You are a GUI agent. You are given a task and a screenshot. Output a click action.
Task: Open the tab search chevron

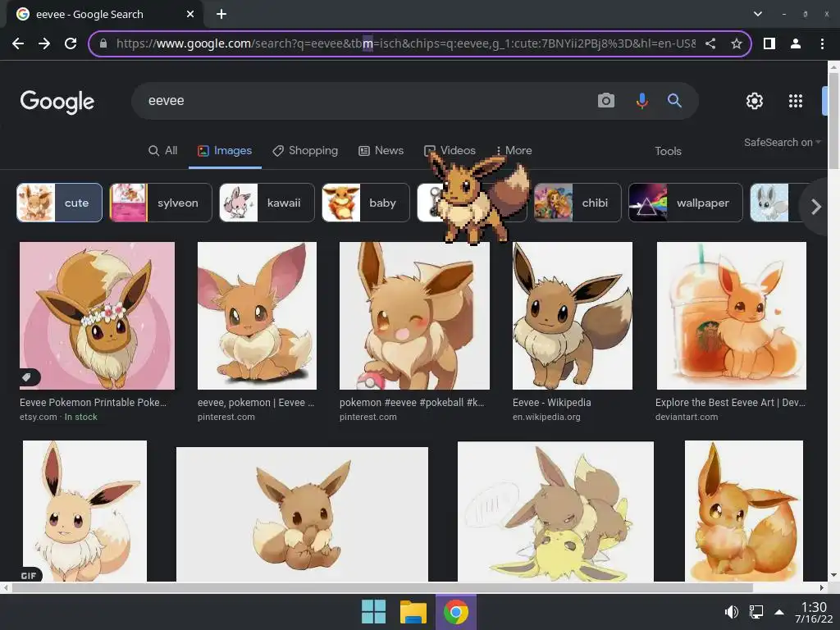(x=757, y=14)
